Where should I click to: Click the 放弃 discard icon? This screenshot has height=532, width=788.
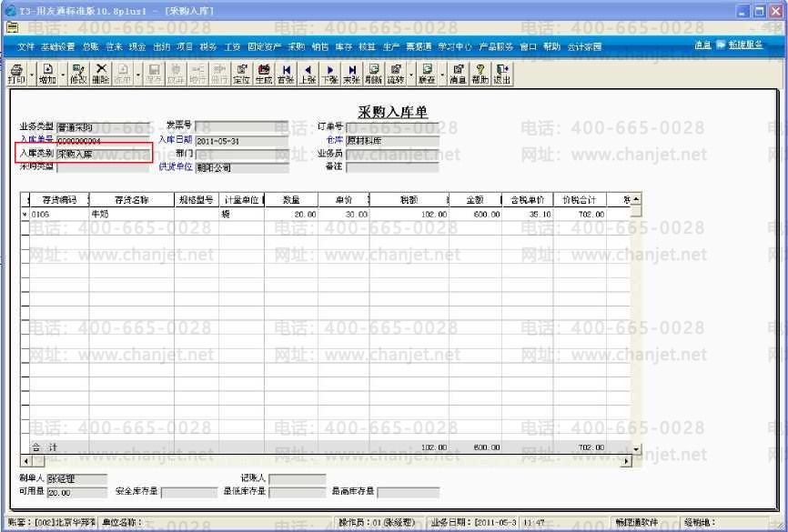point(176,74)
